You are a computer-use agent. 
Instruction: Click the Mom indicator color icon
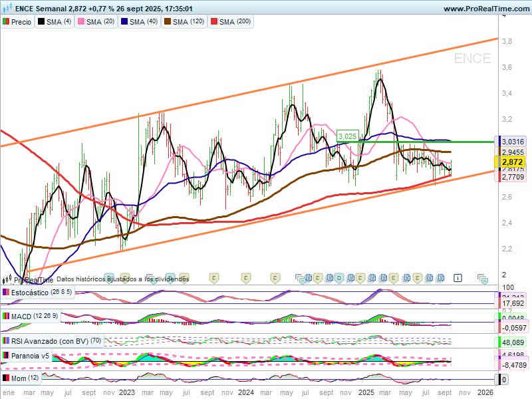[x=6, y=378]
